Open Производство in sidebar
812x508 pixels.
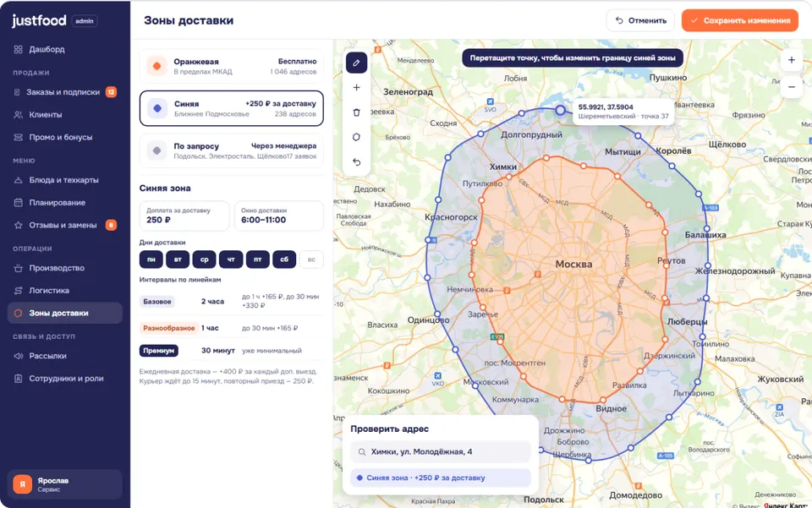(x=65, y=268)
